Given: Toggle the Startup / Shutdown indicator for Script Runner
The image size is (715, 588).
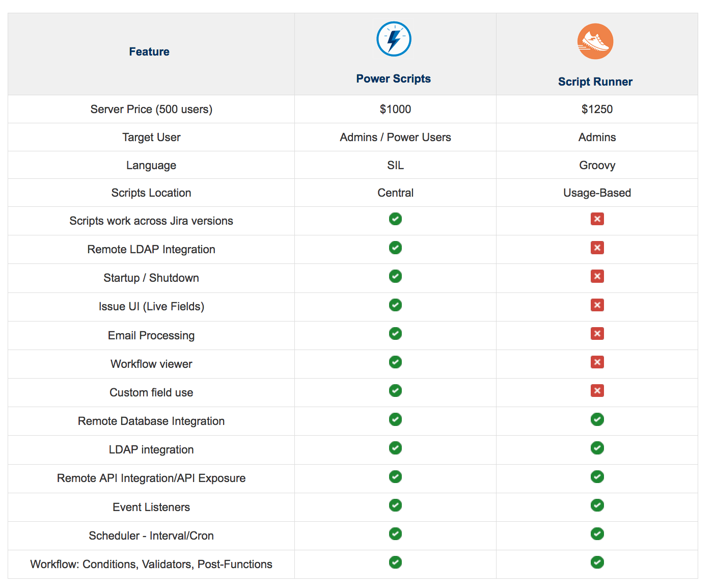Looking at the screenshot, I should tap(597, 276).
